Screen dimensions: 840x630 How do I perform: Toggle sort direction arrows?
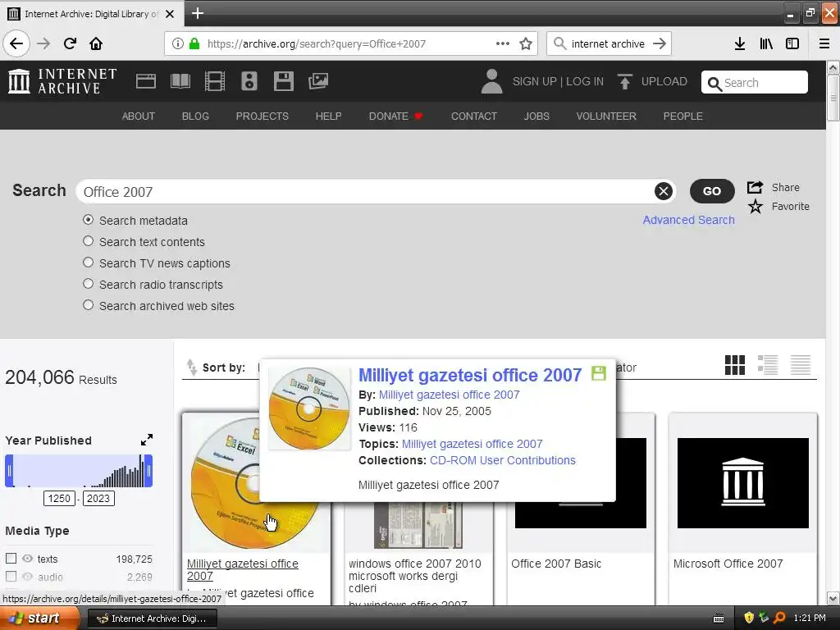(x=191, y=367)
